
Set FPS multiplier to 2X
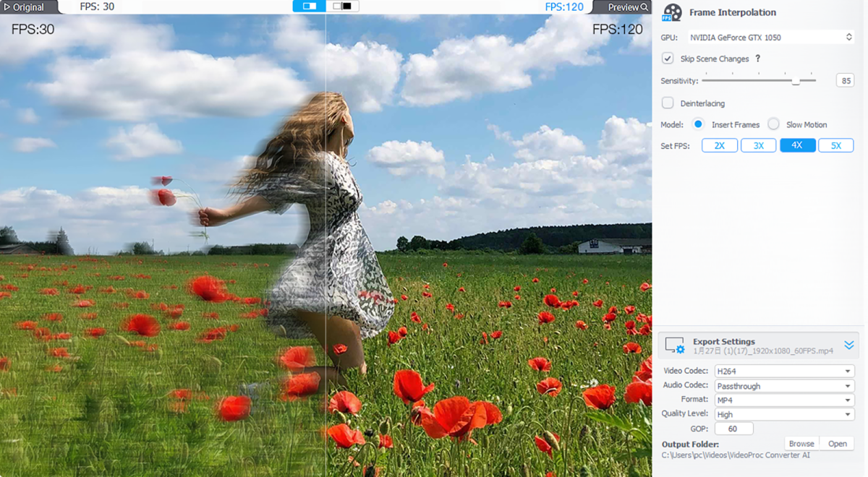click(x=720, y=145)
